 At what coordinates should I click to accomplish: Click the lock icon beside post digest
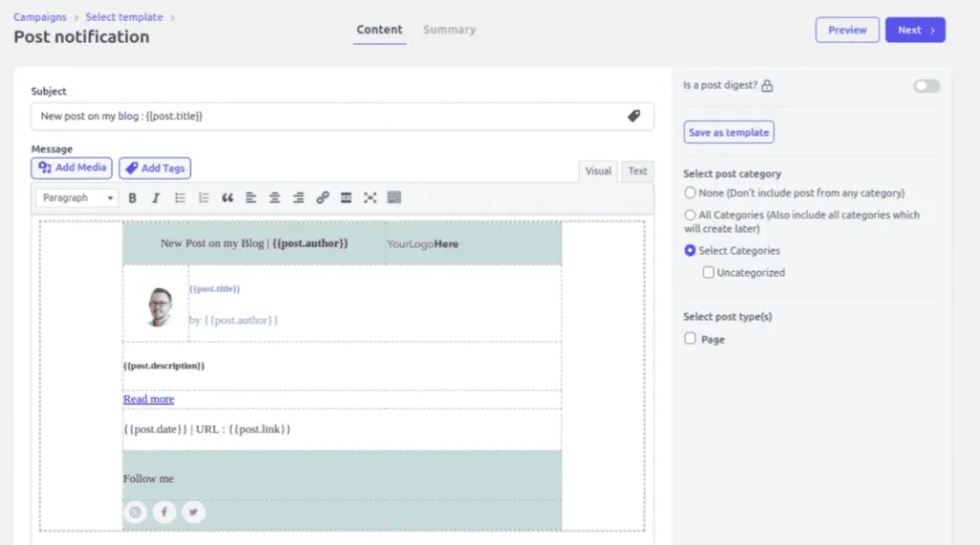pos(767,85)
